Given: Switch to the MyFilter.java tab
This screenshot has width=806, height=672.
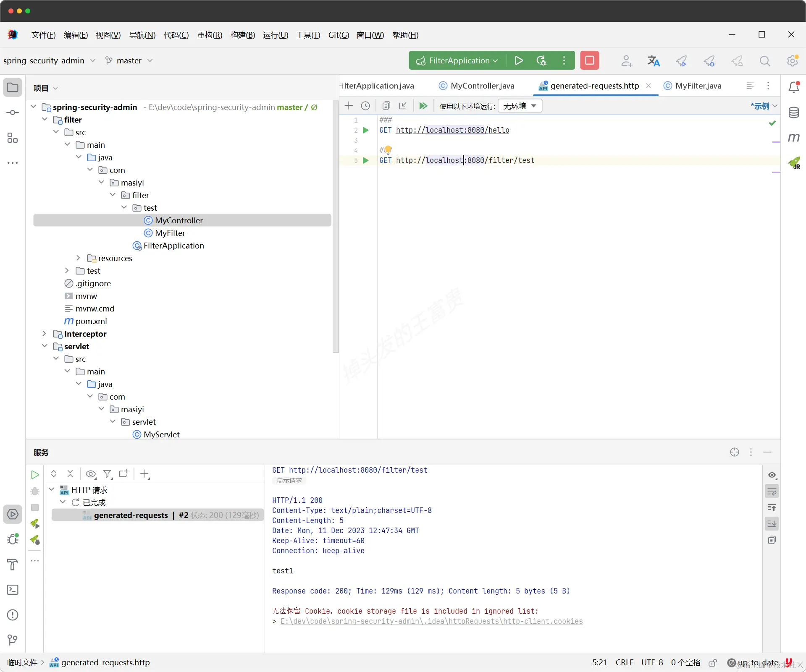Looking at the screenshot, I should [x=693, y=86].
